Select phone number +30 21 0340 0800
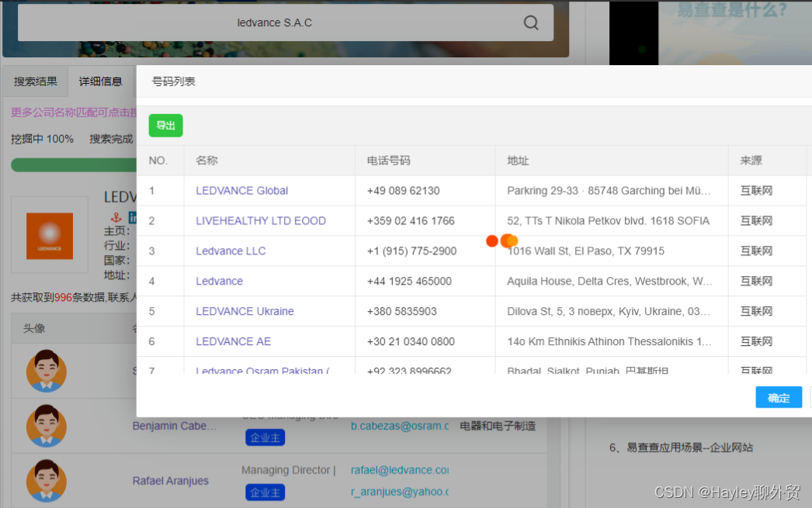This screenshot has height=508, width=812. point(411,341)
